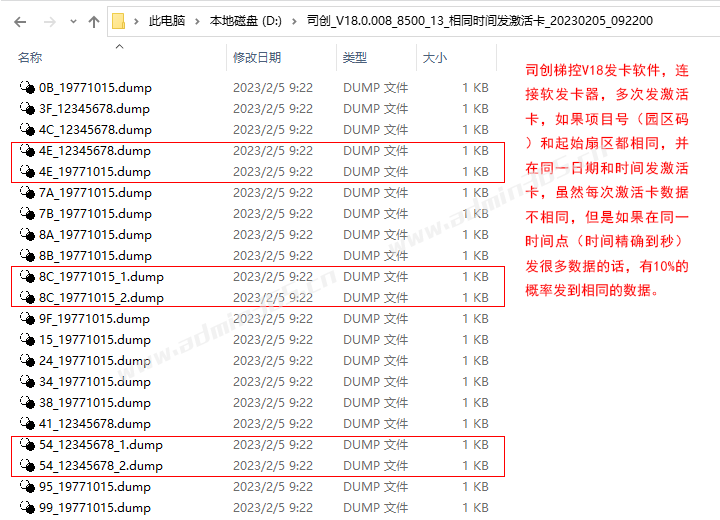This screenshot has height=520, width=720.
Task: Select the 3F_12345678.dump file icon
Action: (28, 108)
